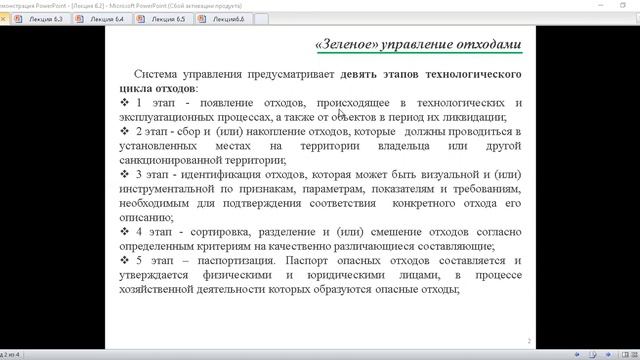The height and width of the screenshot is (360, 640).
Task: Open the slideshow pointer options menu icon
Action: 593,355
